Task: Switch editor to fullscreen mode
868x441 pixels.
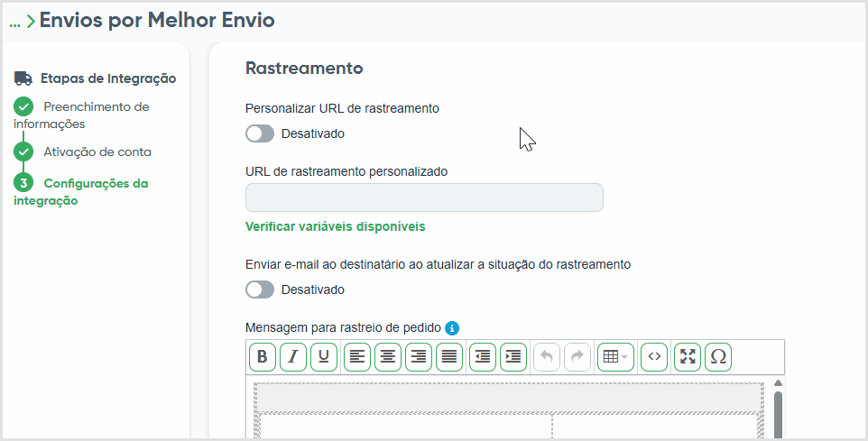Action: [688, 357]
